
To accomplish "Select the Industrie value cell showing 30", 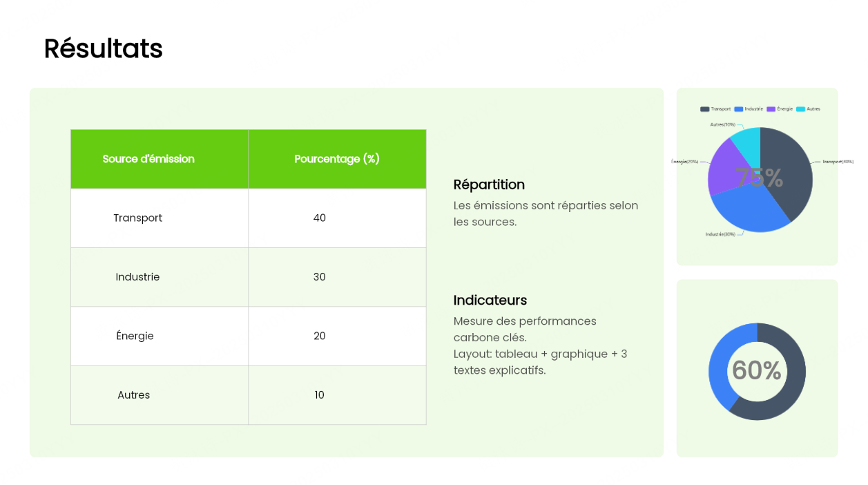I will point(319,277).
